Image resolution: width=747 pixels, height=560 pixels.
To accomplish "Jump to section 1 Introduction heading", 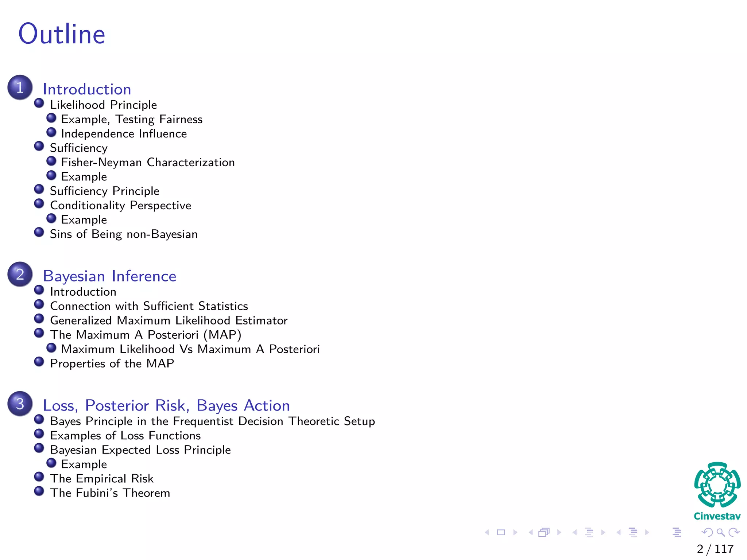I will [87, 89].
